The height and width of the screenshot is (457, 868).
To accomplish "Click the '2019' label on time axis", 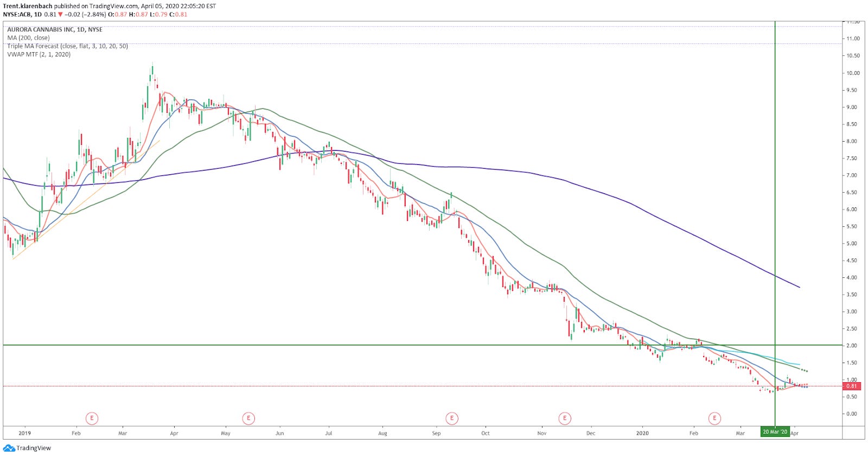I will click(x=24, y=433).
